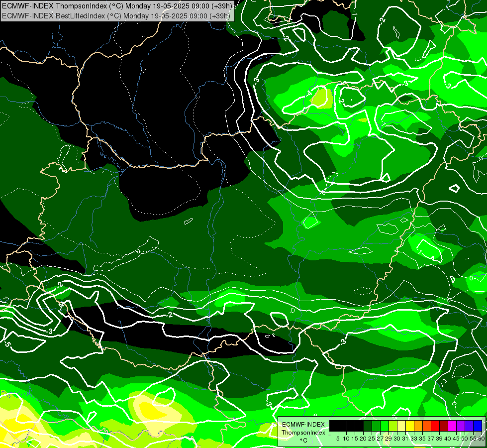This screenshot has width=487, height=448.
Task: Pick the dark green 20–25 legend swatch
Action: click(368, 426)
